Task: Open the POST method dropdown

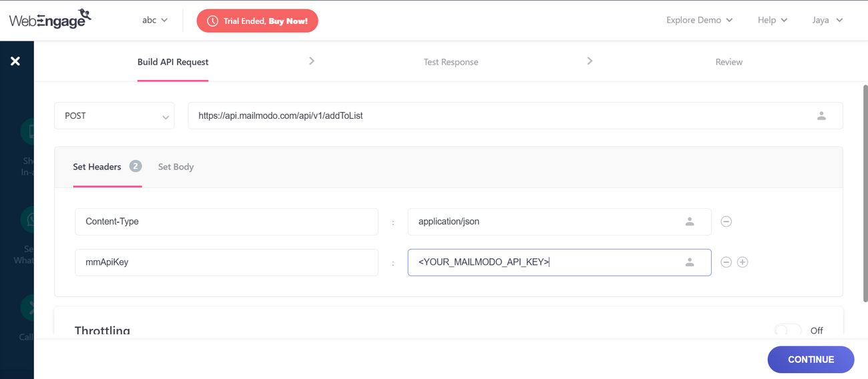Action: coord(114,115)
